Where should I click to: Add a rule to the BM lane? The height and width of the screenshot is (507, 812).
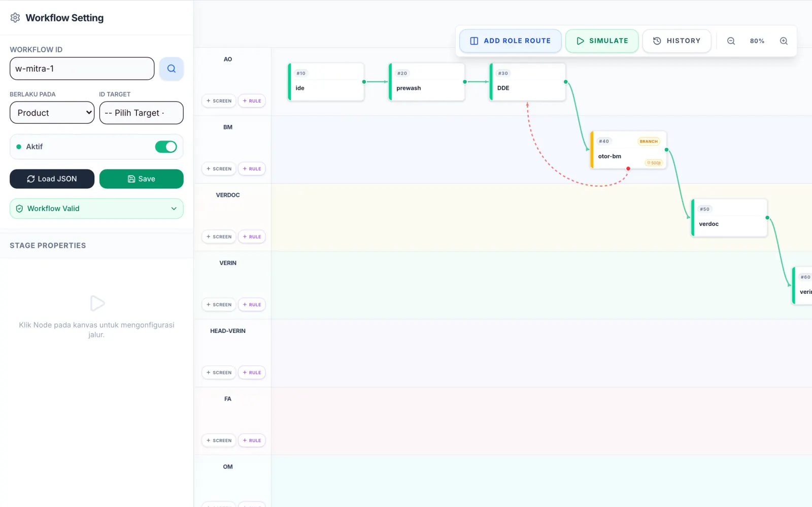(x=252, y=169)
